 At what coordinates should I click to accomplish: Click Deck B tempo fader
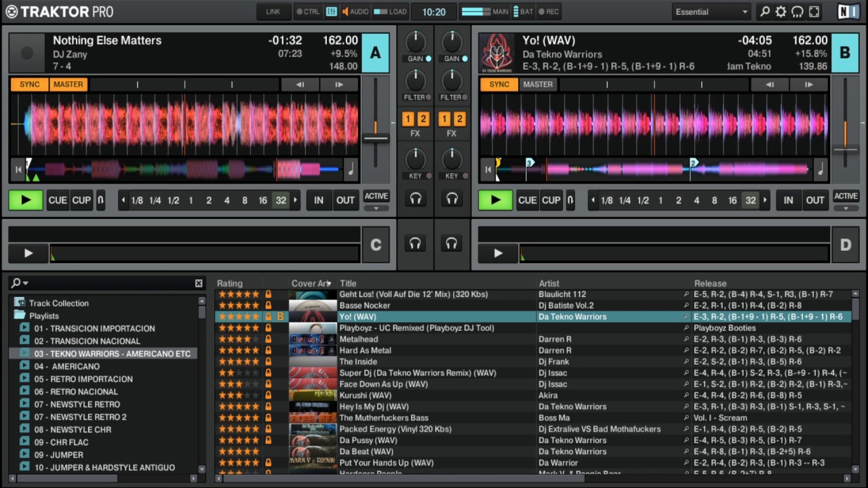(845, 149)
